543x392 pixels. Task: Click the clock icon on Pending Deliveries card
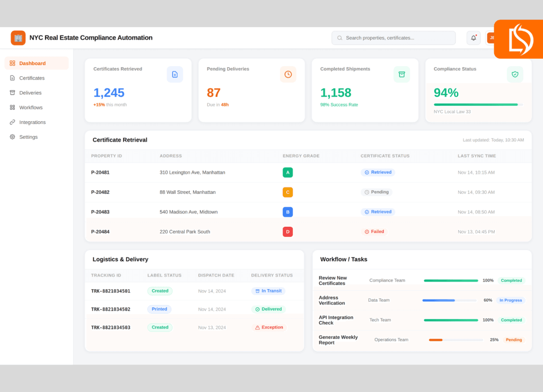pyautogui.click(x=288, y=74)
